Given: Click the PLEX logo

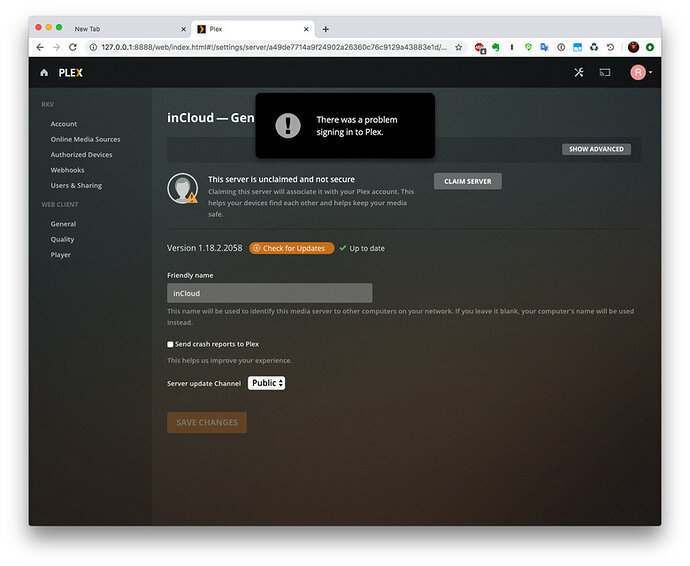Looking at the screenshot, I should [71, 73].
